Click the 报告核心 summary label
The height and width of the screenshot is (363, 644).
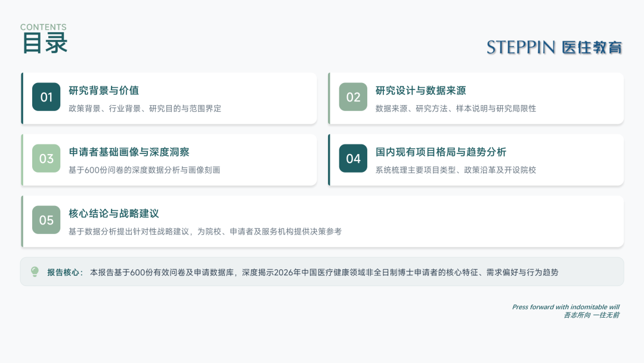coord(65,272)
